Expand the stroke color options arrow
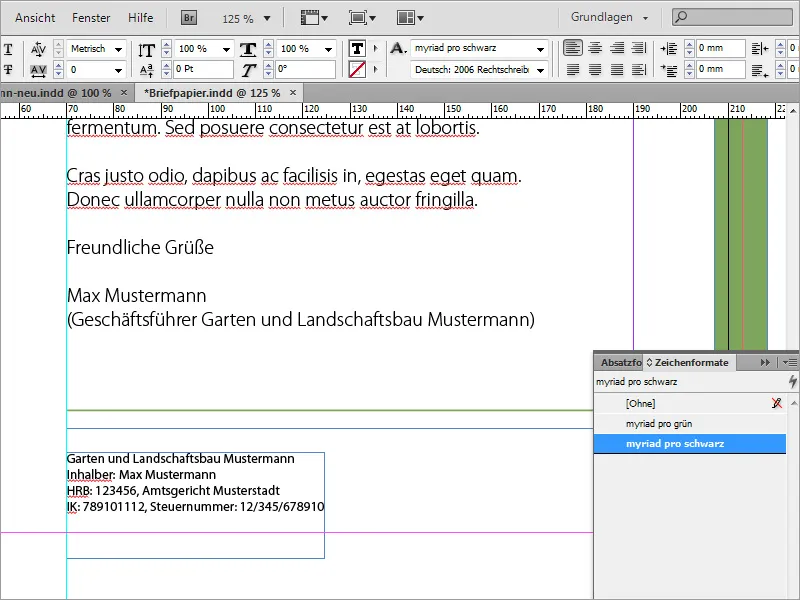800x600 pixels. pos(376,69)
